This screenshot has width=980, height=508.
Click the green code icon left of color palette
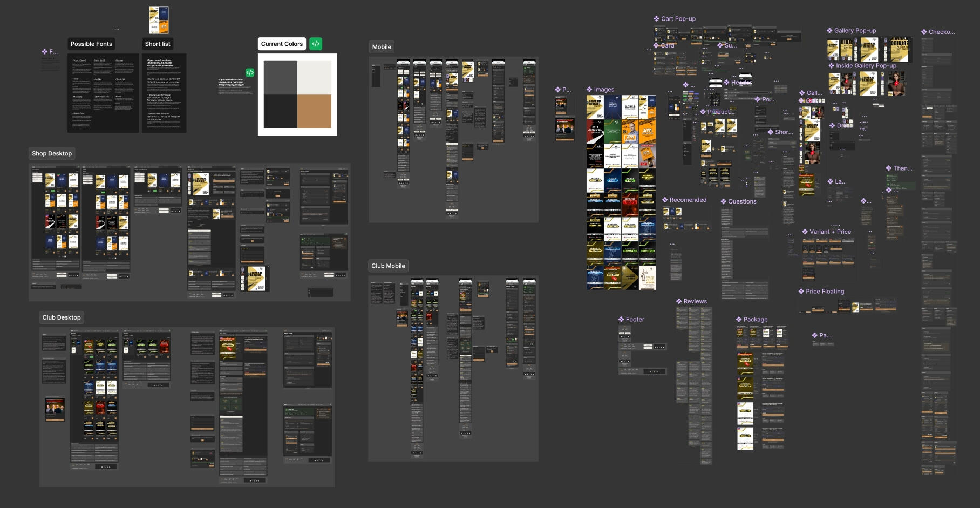[x=250, y=72]
